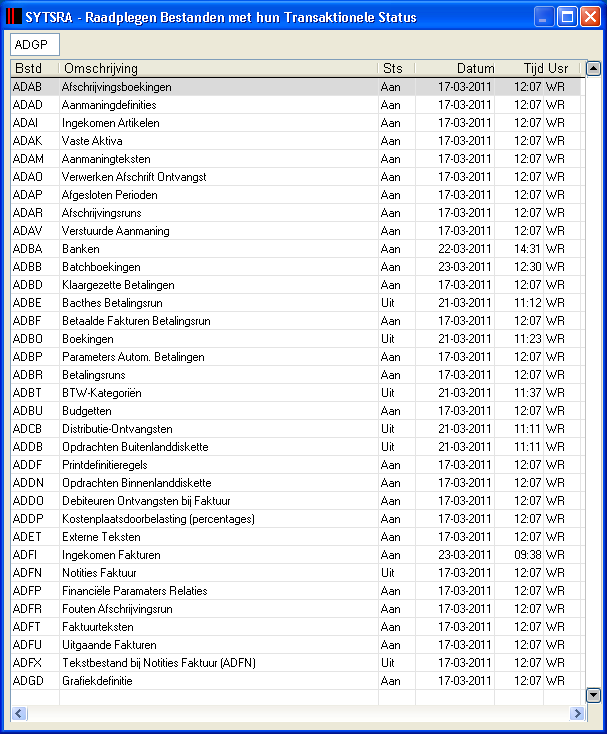This screenshot has width=607, height=734.
Task: Sort by the Omschrijving column header
Action: (218, 68)
